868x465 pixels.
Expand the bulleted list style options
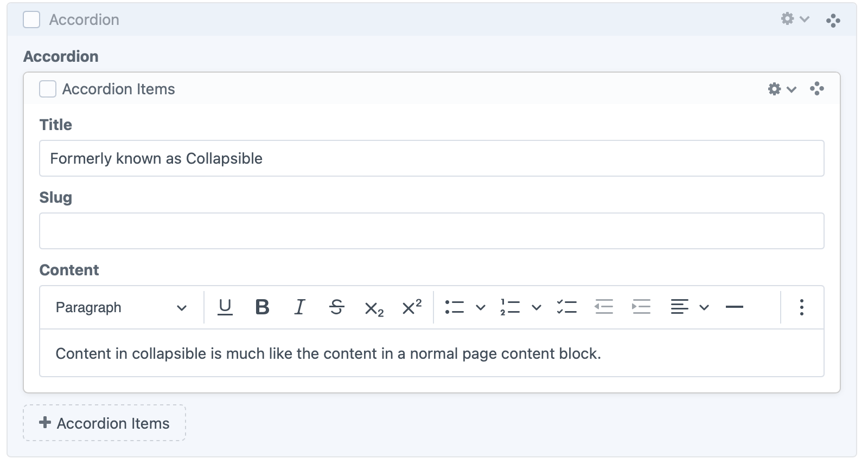[480, 307]
